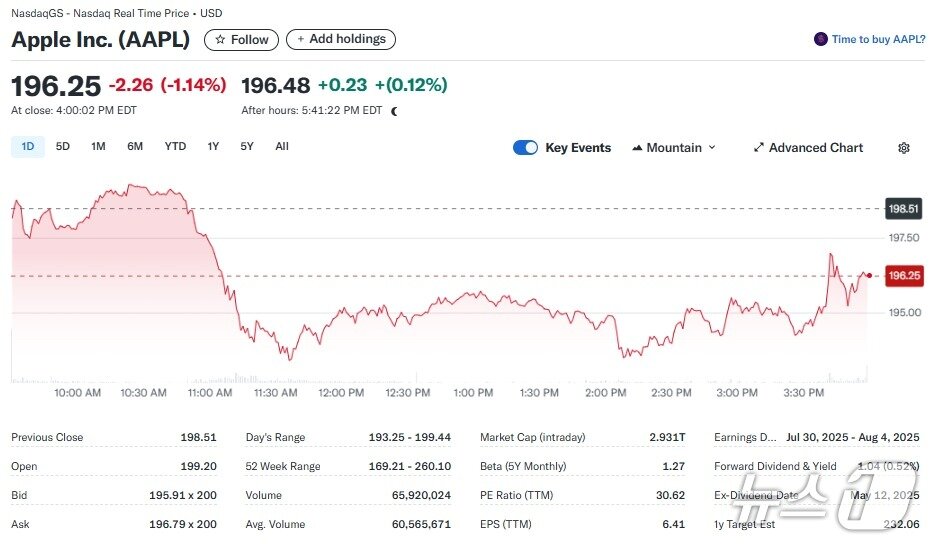The width and height of the screenshot is (930, 544).
Task: Click the 197.50 price axis label
Action: [x=904, y=238]
